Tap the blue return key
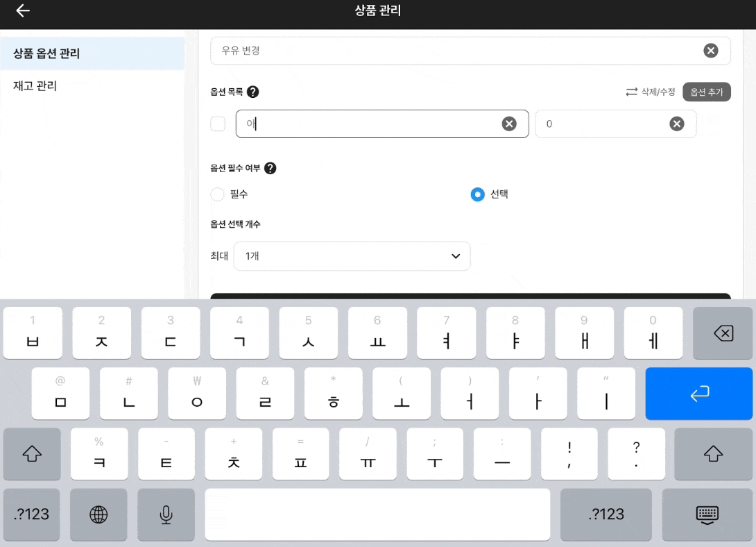Screen dimensions: 756x547 (698, 394)
